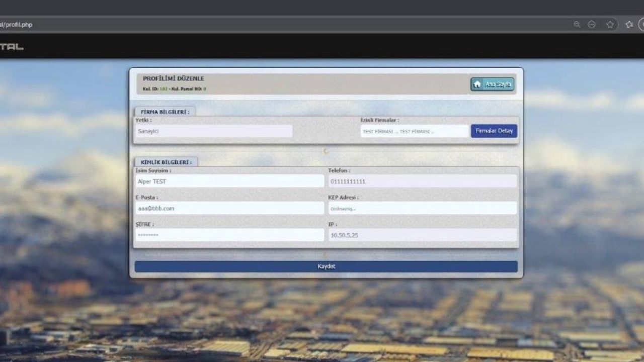
Task: Click the KEP Adresi input field
Action: tap(422, 208)
